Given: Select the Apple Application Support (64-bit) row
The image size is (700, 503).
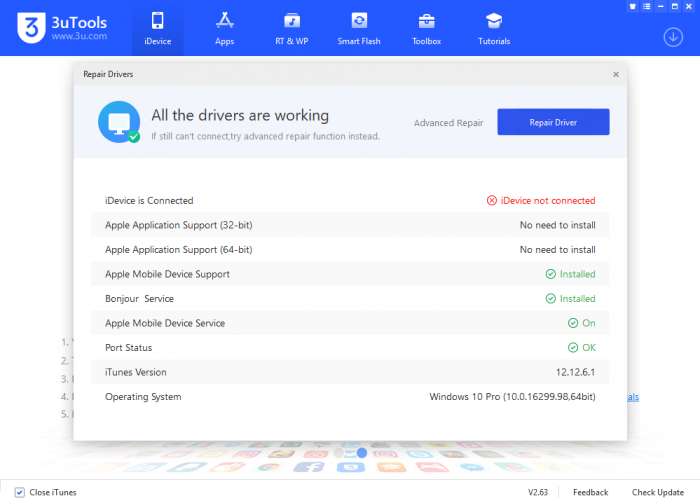Looking at the screenshot, I should 350,249.
